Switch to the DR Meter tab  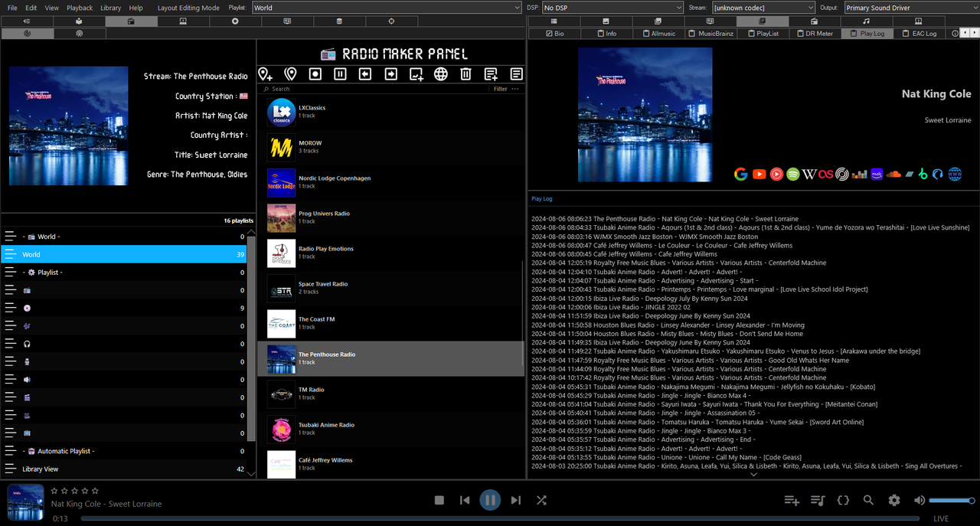(x=814, y=34)
